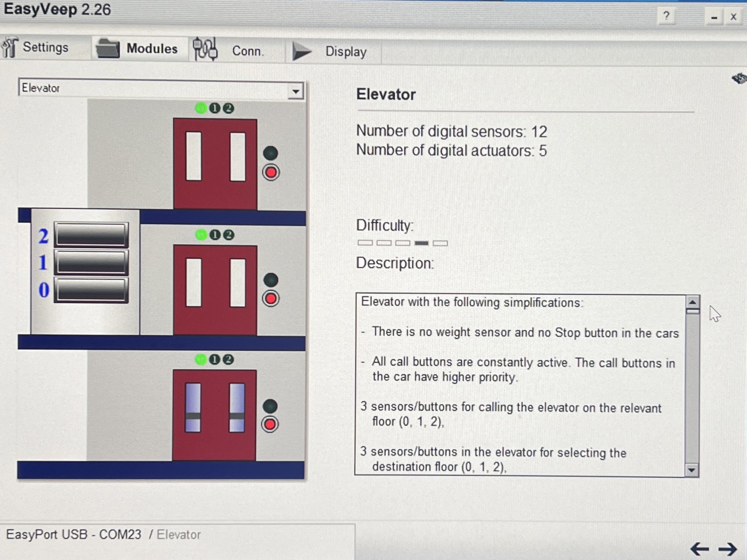The height and width of the screenshot is (560, 747).
Task: Toggle the red call lamp beside the top elevator
Action: coord(271,172)
